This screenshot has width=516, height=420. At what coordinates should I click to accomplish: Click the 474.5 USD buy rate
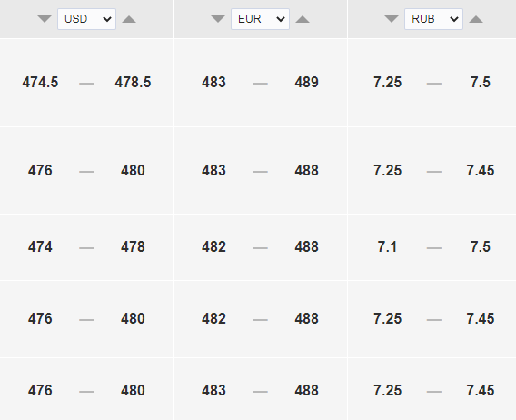point(40,83)
